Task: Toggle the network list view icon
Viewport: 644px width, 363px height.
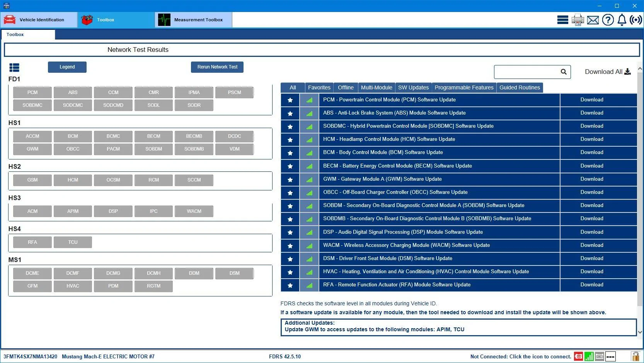Action: tap(14, 68)
